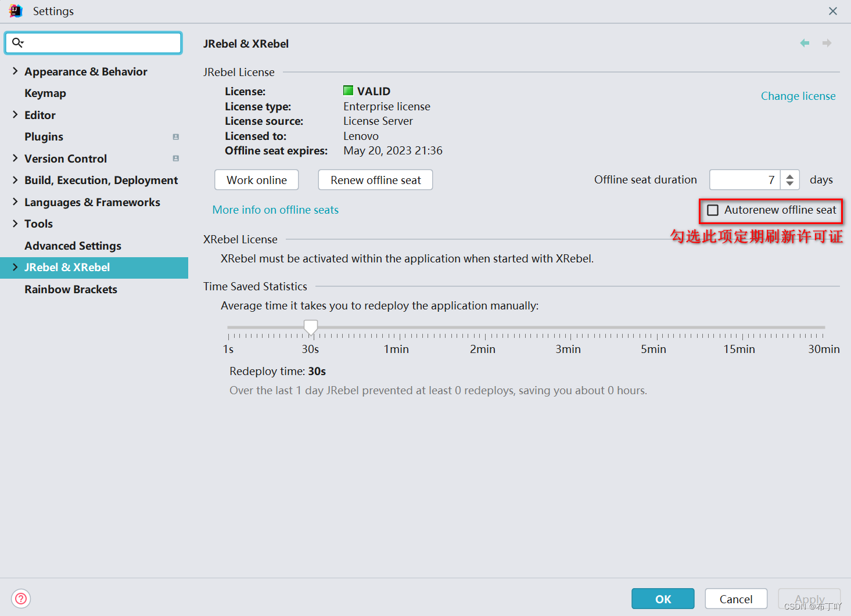
Task: Increase offline seat duration with up arrow
Action: point(789,176)
